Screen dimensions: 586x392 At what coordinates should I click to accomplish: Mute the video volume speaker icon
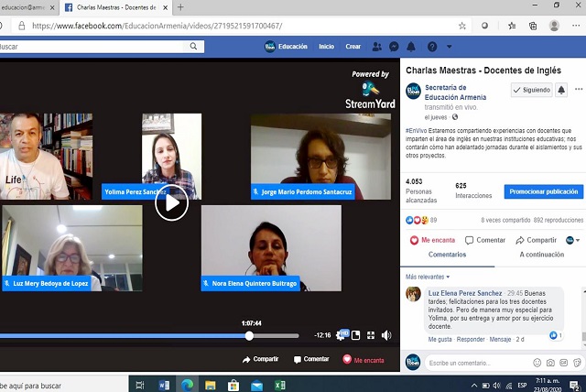tap(386, 335)
